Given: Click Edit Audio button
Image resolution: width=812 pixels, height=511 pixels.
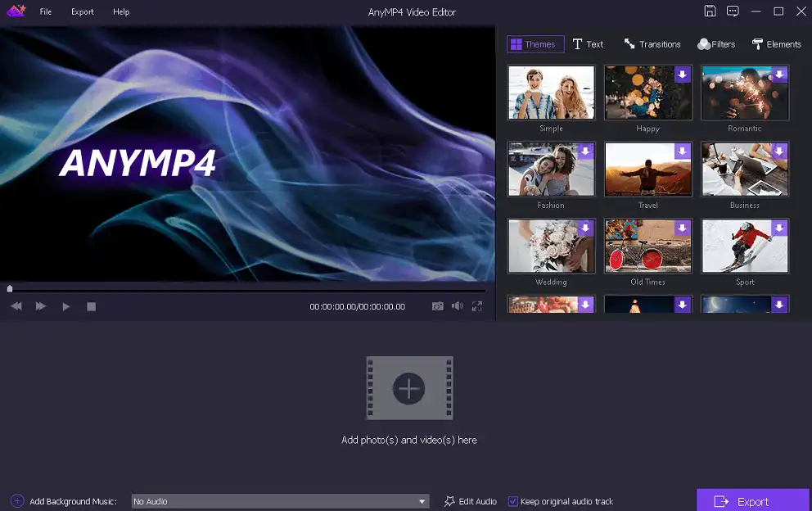Looking at the screenshot, I should [471, 501].
